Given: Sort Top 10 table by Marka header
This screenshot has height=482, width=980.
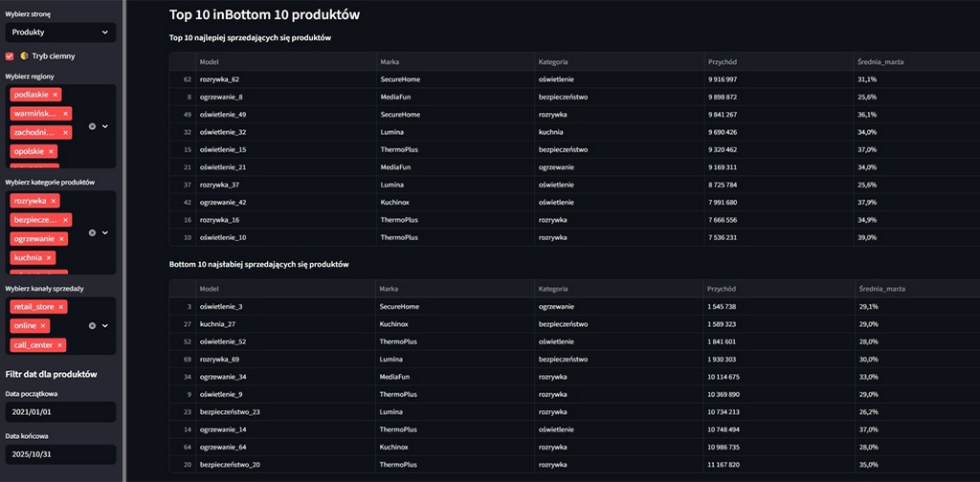Looking at the screenshot, I should pos(390,62).
